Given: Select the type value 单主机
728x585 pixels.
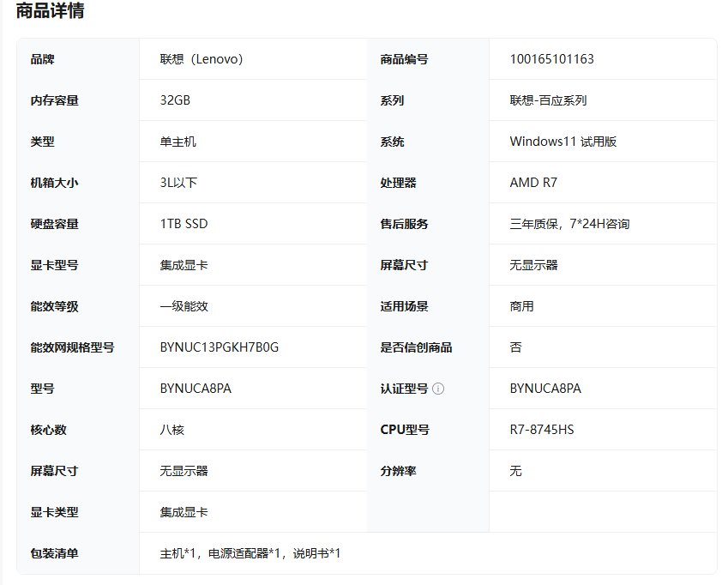Looking at the screenshot, I should (x=177, y=142).
